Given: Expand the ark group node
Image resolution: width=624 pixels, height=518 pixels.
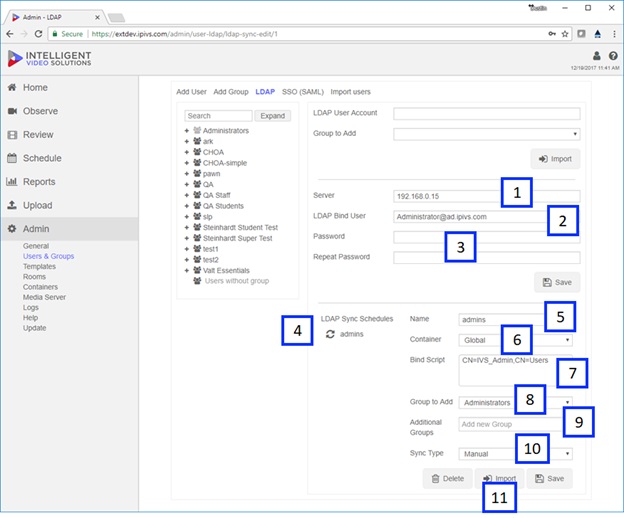Looking at the screenshot, I should (187, 141).
